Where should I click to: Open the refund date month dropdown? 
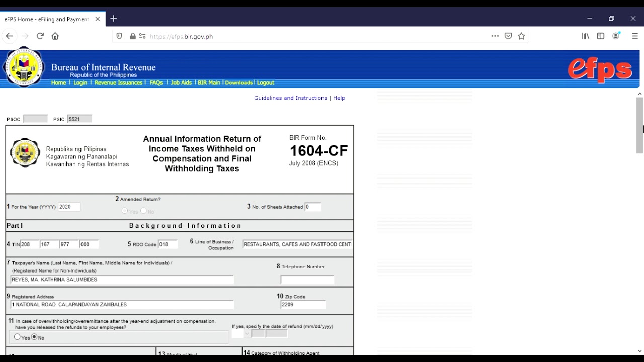point(241,333)
